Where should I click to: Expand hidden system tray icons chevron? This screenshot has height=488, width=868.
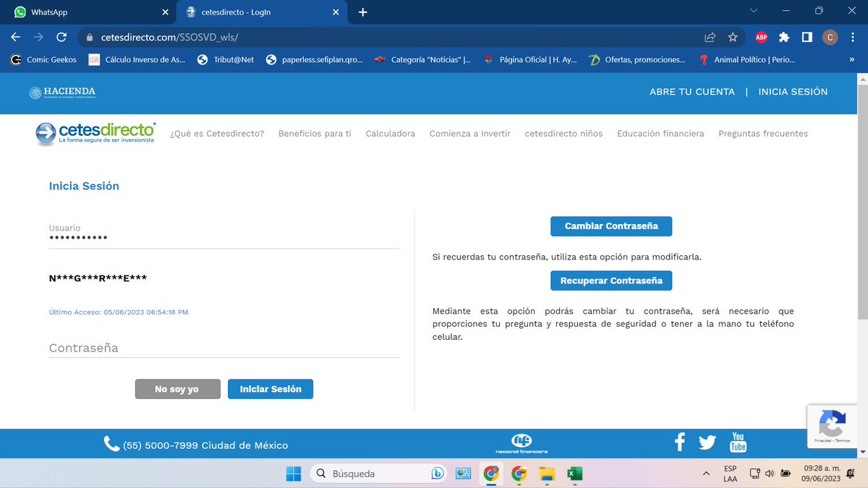click(x=706, y=474)
